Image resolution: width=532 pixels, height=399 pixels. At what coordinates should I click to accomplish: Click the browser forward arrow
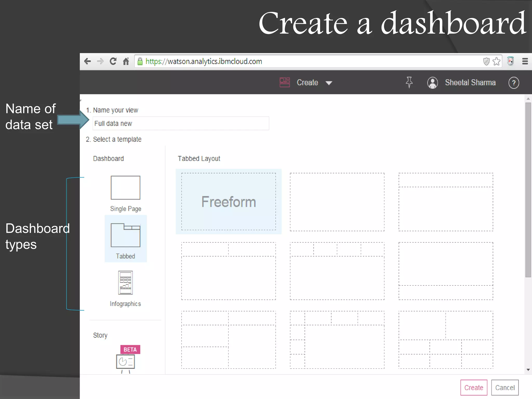(x=100, y=62)
